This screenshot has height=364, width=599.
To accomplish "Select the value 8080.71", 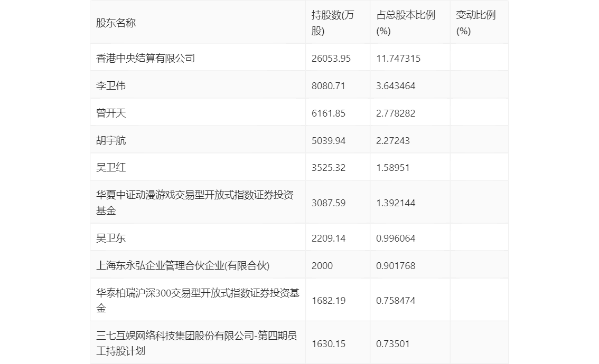I will [329, 86].
